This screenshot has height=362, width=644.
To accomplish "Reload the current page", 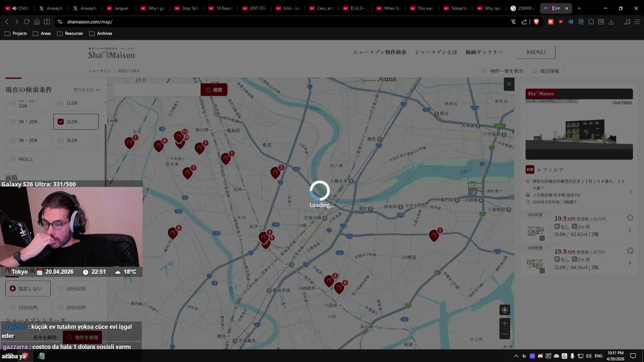I will click(x=27, y=22).
